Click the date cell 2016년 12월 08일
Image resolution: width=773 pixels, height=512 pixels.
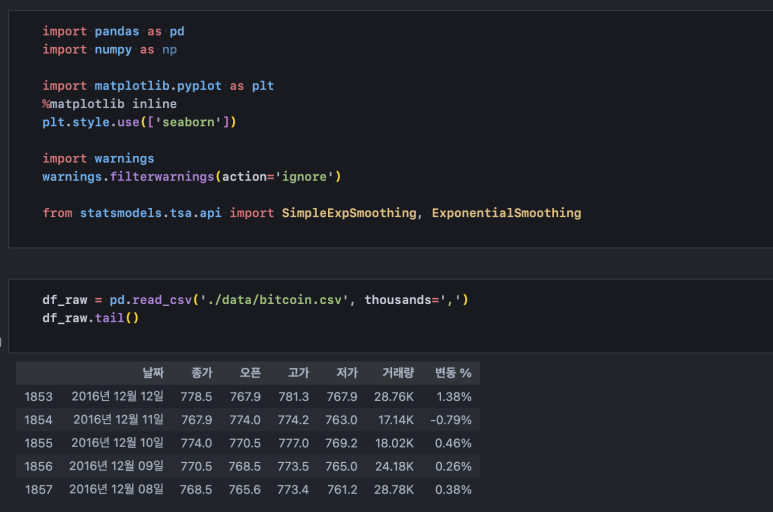116,489
